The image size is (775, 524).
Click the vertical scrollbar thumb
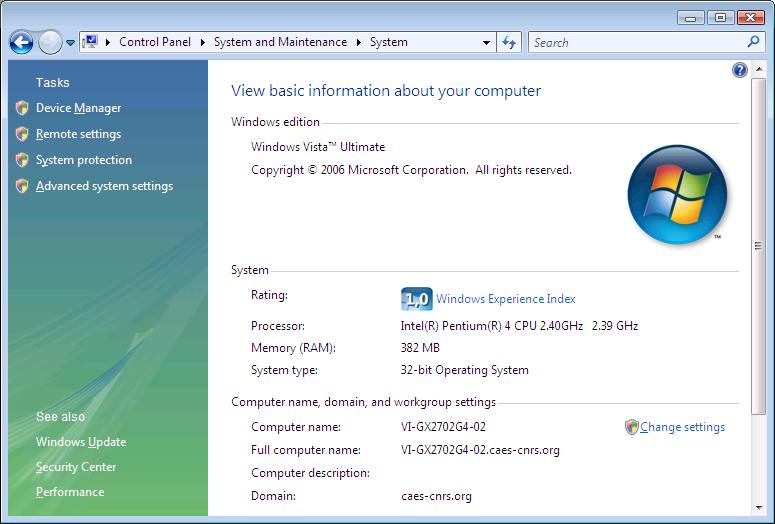tap(759, 246)
